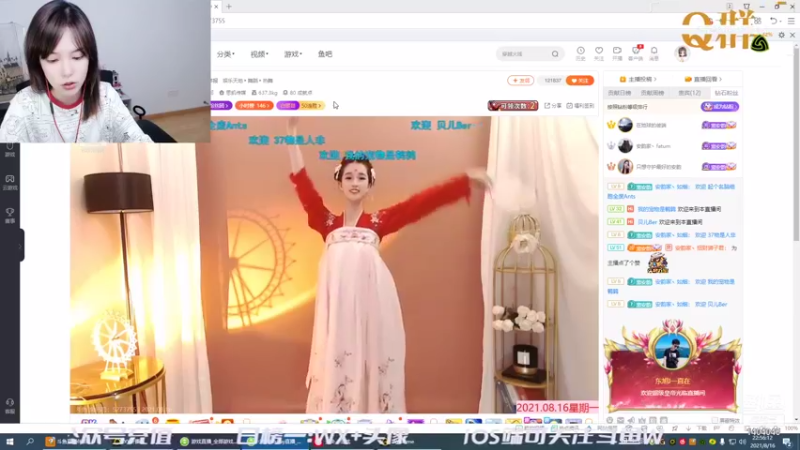Switch to the 贡献日榜 tab
The width and height of the screenshot is (800, 450).
pyautogui.click(x=619, y=93)
